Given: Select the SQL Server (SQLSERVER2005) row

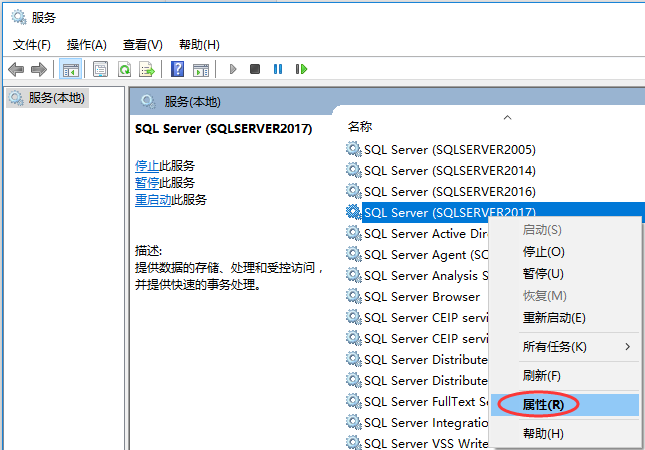Looking at the screenshot, I should click(x=450, y=149).
